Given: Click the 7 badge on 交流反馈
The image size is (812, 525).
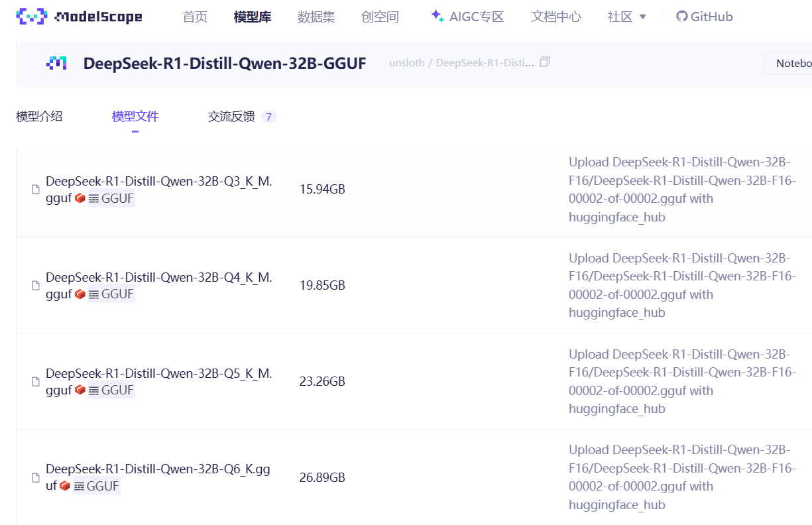Looking at the screenshot, I should tap(268, 117).
